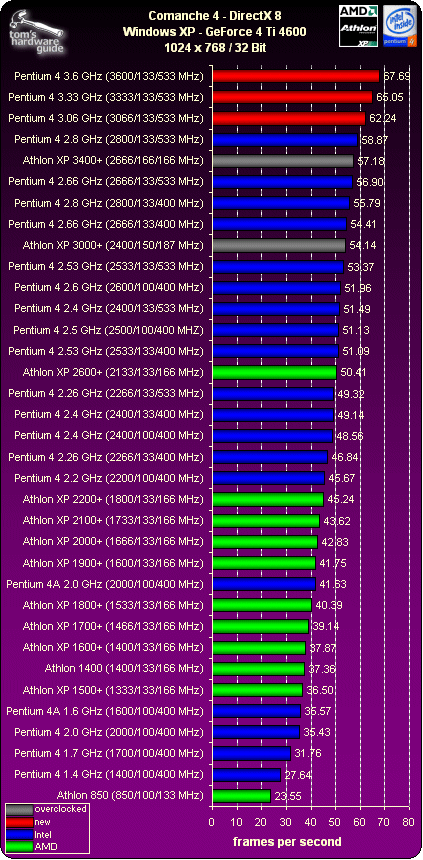Viewport: 423px width, 860px height.
Task: Click the AMD Athlon XP logo
Action: click(x=358, y=26)
